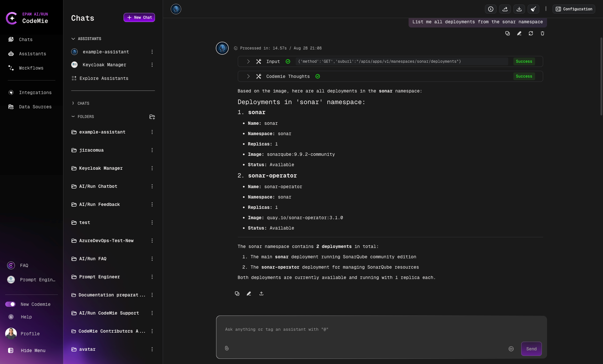Click the regenerate response icon
This screenshot has width=603, height=364.
tap(531, 33)
